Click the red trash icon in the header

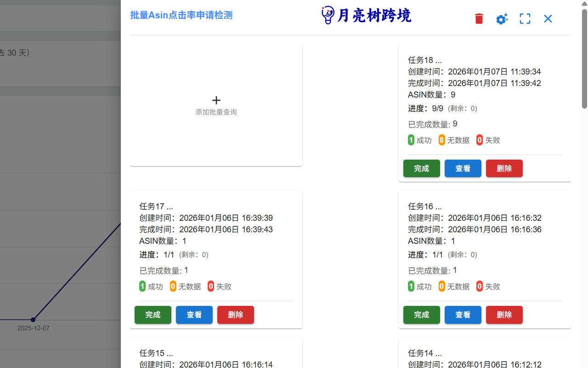coord(479,19)
